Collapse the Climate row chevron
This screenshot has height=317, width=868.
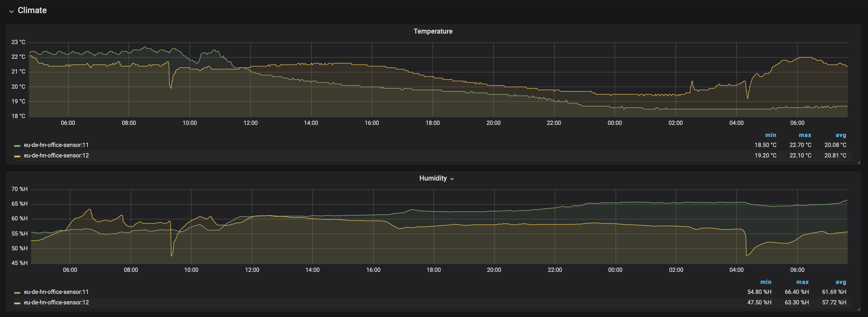(12, 11)
